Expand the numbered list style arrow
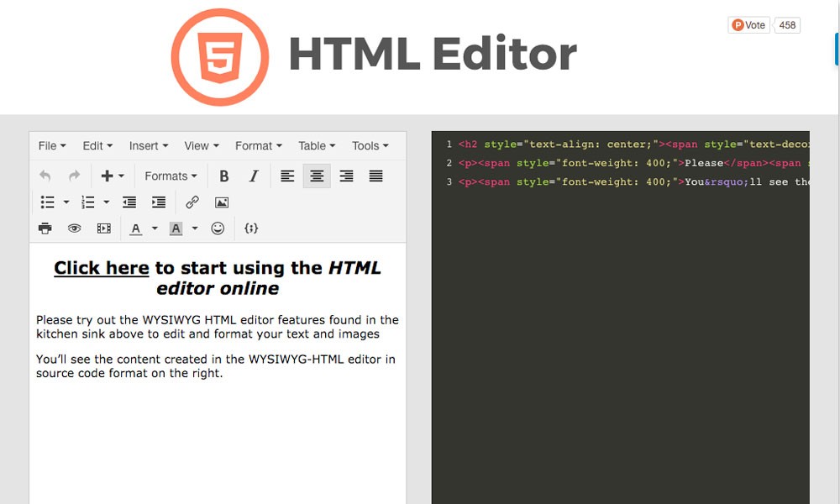This screenshot has width=840, height=504. (107, 202)
